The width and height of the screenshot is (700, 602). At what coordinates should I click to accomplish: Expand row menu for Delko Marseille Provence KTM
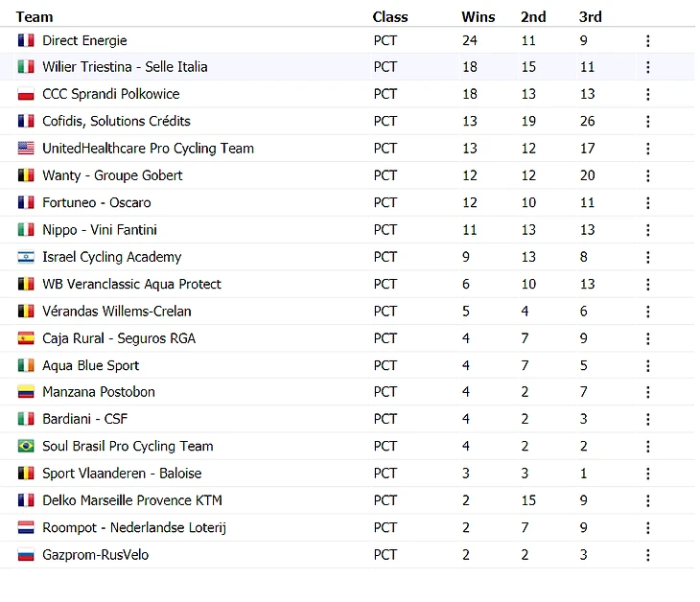[x=648, y=500]
